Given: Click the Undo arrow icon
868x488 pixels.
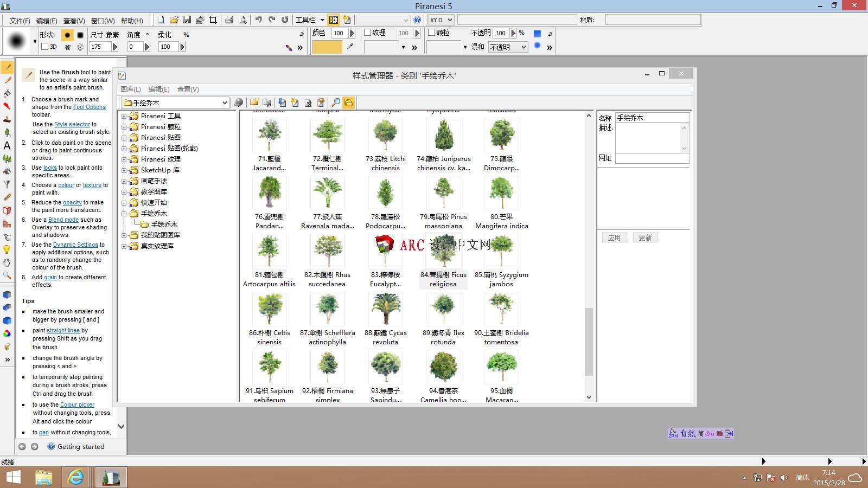Looking at the screenshot, I should click(259, 20).
